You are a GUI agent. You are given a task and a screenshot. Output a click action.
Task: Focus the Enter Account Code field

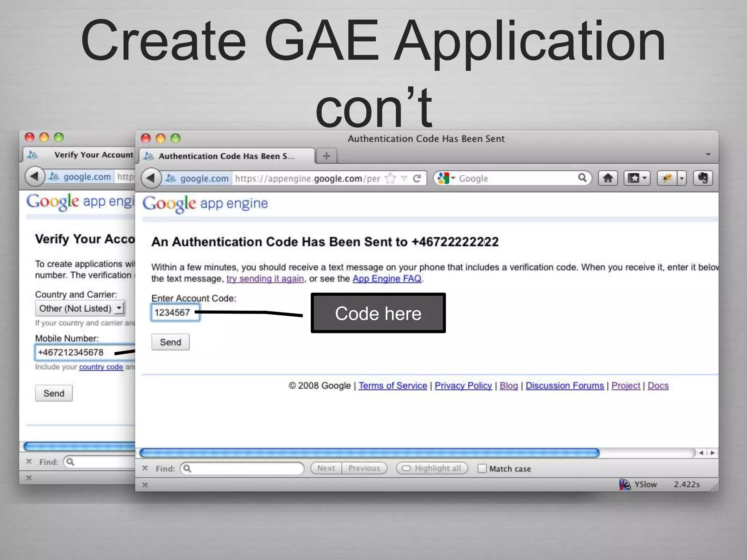coord(175,312)
